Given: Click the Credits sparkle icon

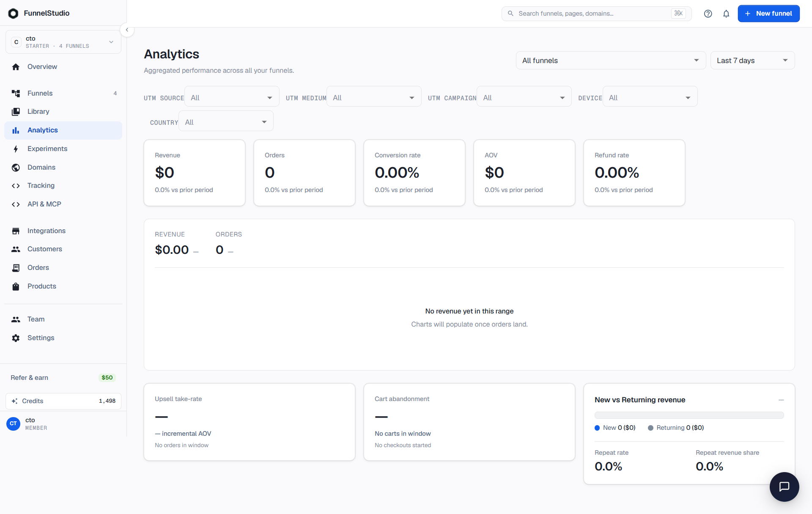Looking at the screenshot, I should pyautogui.click(x=14, y=401).
